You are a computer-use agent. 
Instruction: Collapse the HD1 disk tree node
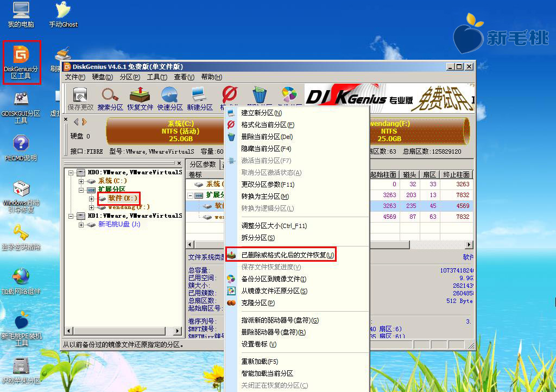[71, 216]
